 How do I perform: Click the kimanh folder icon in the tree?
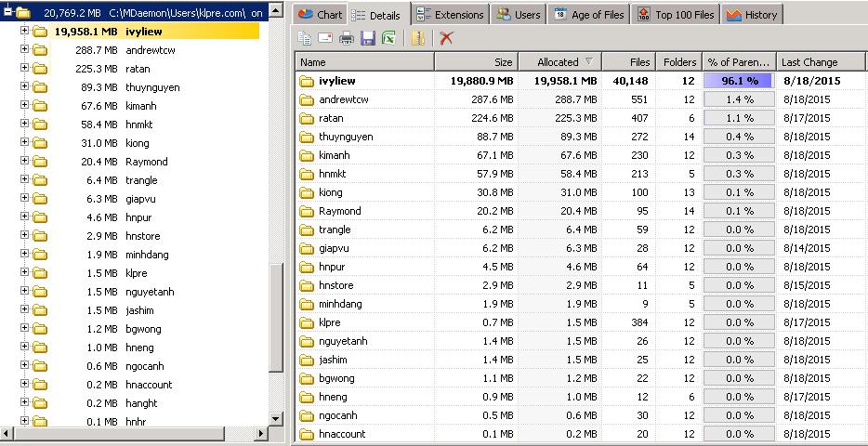point(40,106)
